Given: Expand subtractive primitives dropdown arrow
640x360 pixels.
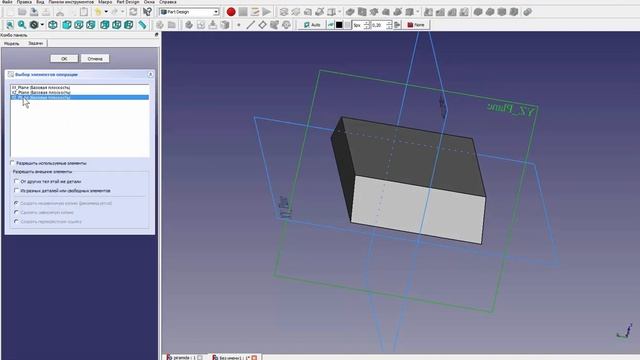Looking at the screenshot, I should (418, 12).
